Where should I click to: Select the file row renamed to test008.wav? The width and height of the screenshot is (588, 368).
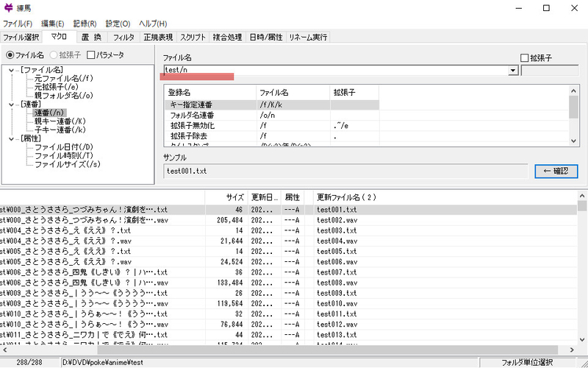coord(288,283)
